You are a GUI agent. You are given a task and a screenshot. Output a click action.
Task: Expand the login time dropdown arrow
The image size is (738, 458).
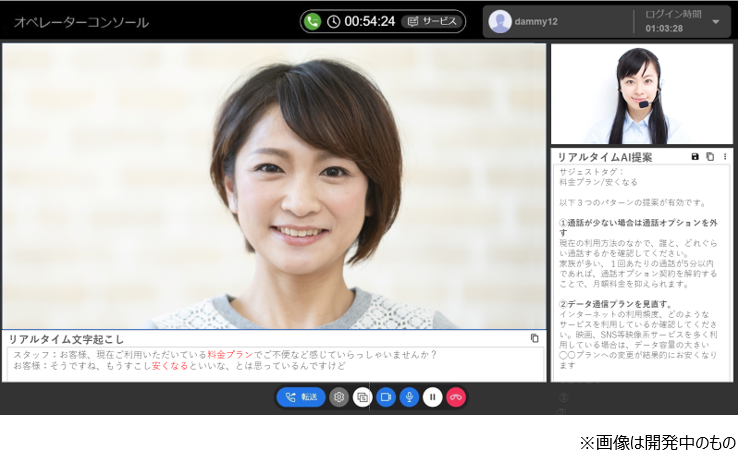point(715,22)
